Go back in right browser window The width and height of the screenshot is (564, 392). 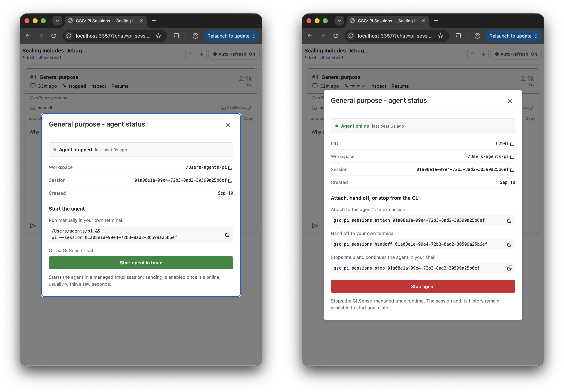310,36
